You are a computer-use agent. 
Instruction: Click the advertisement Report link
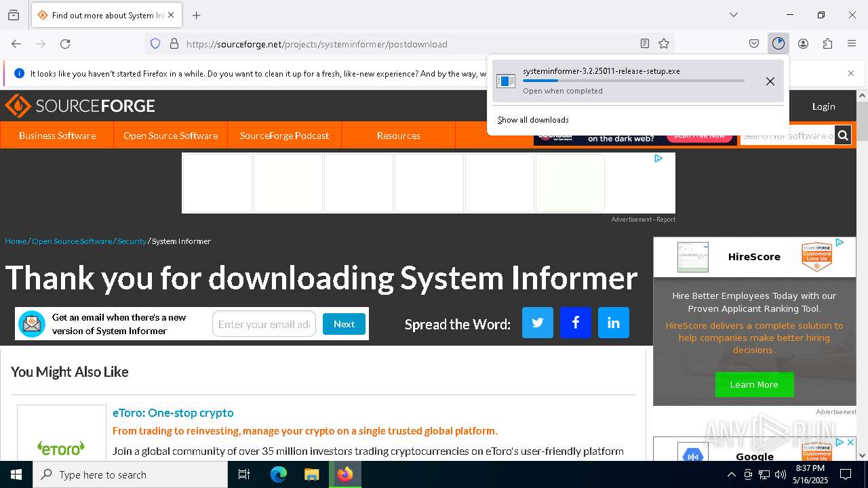[x=666, y=220]
